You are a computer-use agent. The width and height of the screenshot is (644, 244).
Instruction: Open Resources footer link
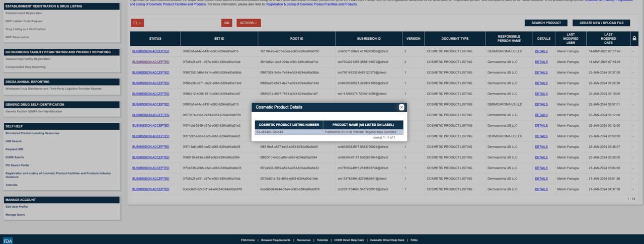[x=303, y=240]
